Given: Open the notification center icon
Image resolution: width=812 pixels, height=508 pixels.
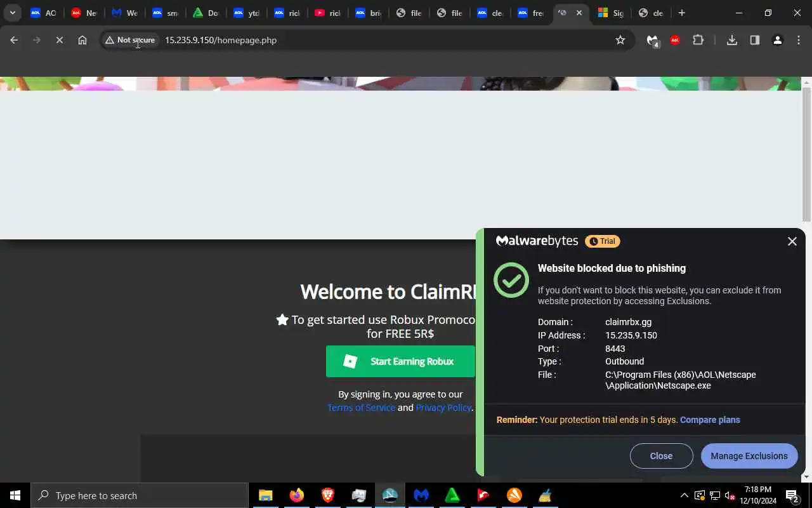Looking at the screenshot, I should click(x=792, y=495).
